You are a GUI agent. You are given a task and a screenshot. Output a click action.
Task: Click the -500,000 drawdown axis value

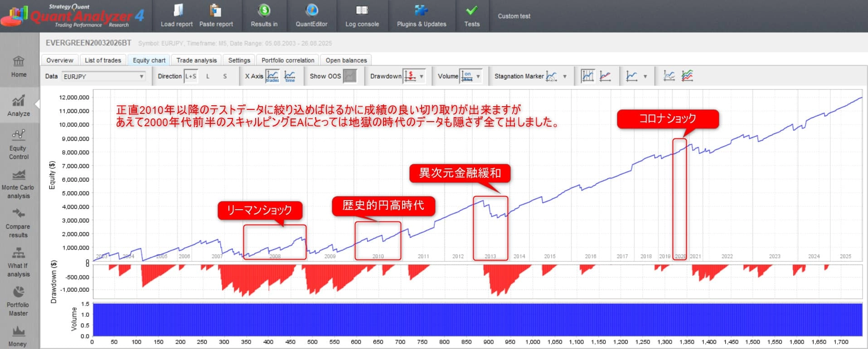78,277
